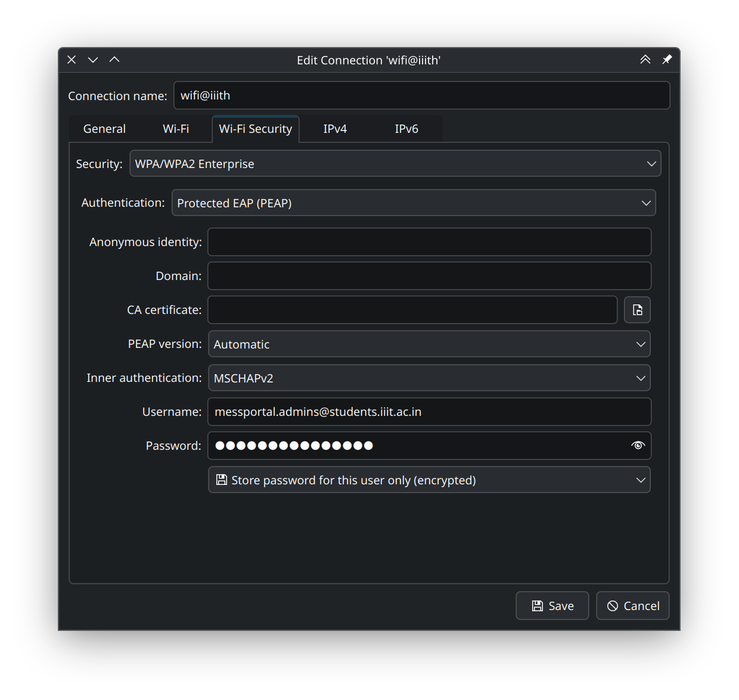Viewport: 739px width, 700px height.
Task: Open the Security dropdown showing WPA/WPA2 Enterprise
Action: pyautogui.click(x=395, y=164)
